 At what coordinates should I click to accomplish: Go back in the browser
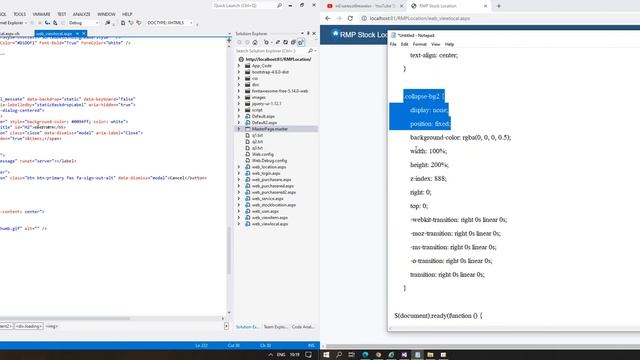coord(328,18)
